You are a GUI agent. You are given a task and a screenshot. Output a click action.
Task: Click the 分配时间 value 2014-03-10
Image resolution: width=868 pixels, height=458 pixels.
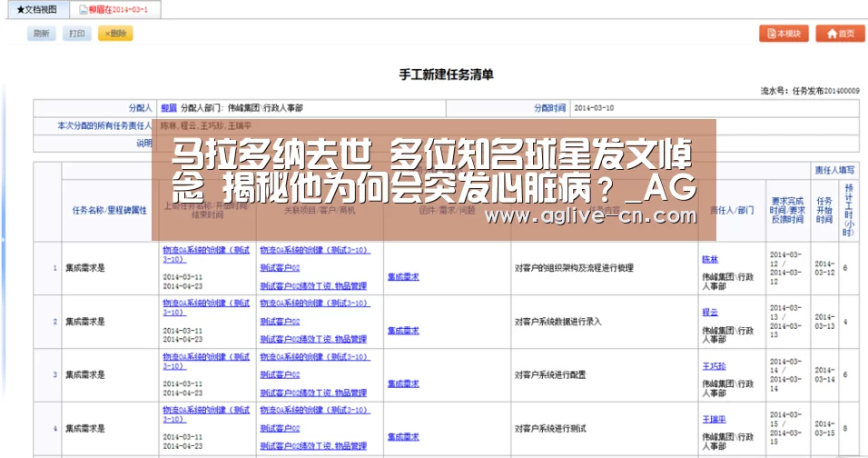point(594,108)
